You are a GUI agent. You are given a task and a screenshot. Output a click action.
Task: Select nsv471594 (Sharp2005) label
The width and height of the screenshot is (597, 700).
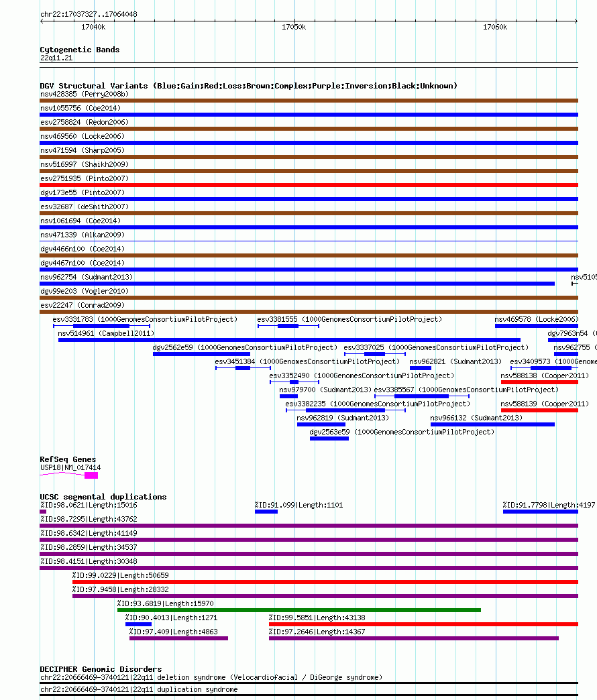coord(83,150)
